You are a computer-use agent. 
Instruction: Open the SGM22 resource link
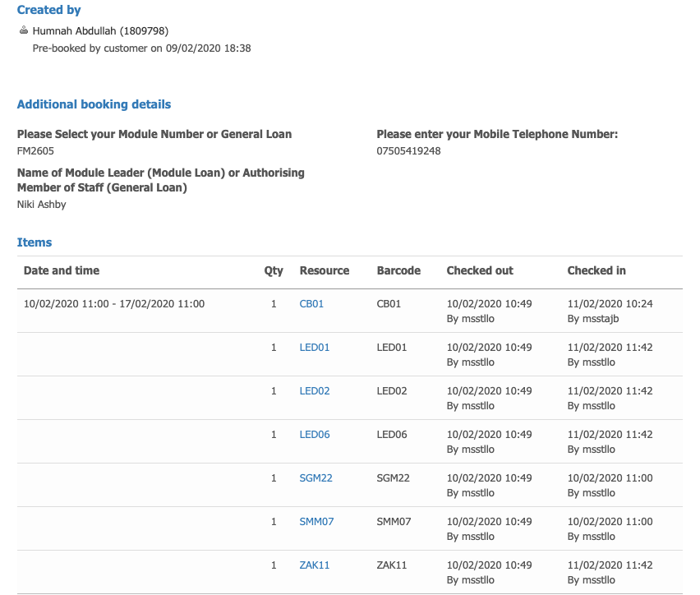315,478
